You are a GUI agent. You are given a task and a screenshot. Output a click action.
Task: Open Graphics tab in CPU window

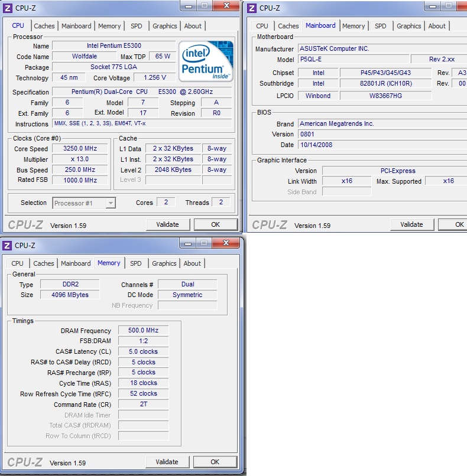pyautogui.click(x=165, y=26)
